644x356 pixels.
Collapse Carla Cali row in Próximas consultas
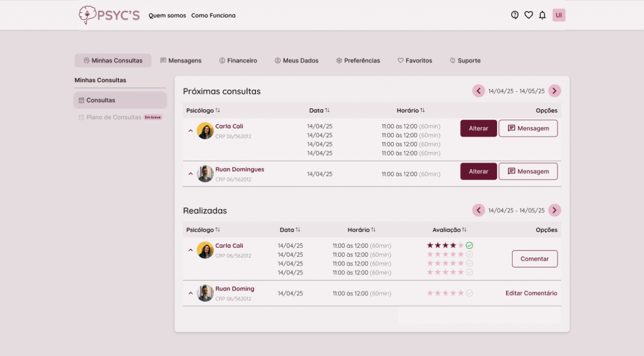[191, 130]
